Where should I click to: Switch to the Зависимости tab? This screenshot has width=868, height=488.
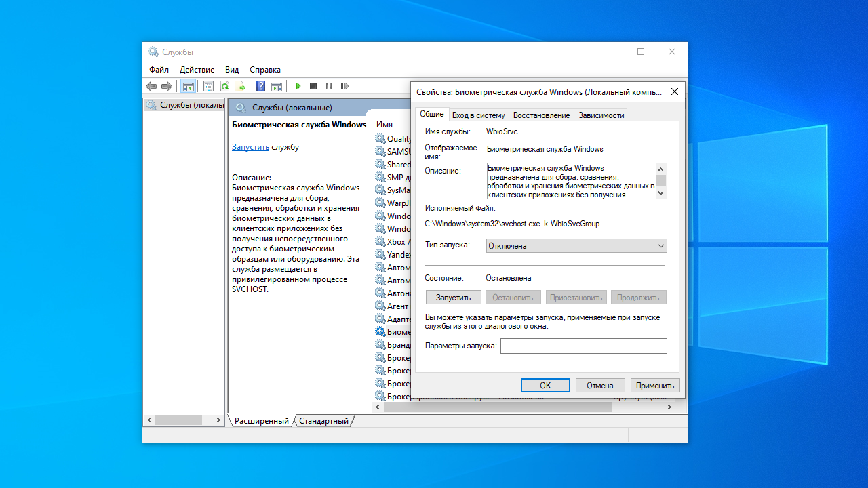601,115
